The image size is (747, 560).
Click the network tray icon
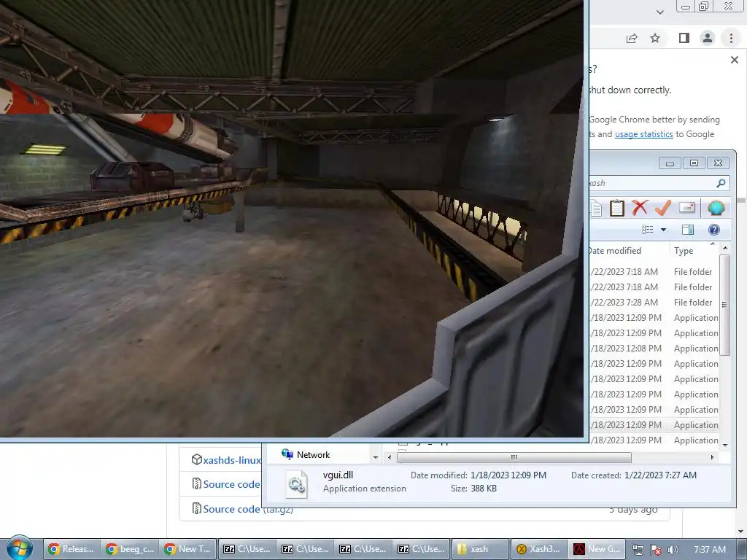(x=638, y=550)
